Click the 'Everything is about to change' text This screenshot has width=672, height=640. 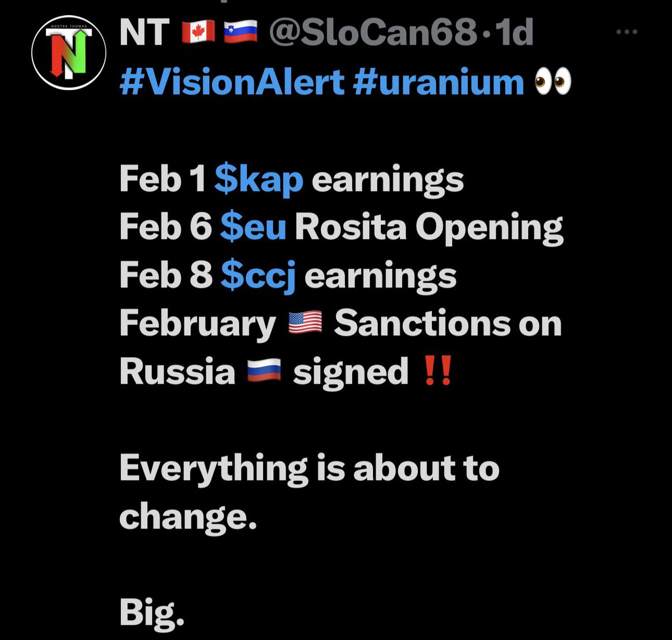[x=309, y=468]
